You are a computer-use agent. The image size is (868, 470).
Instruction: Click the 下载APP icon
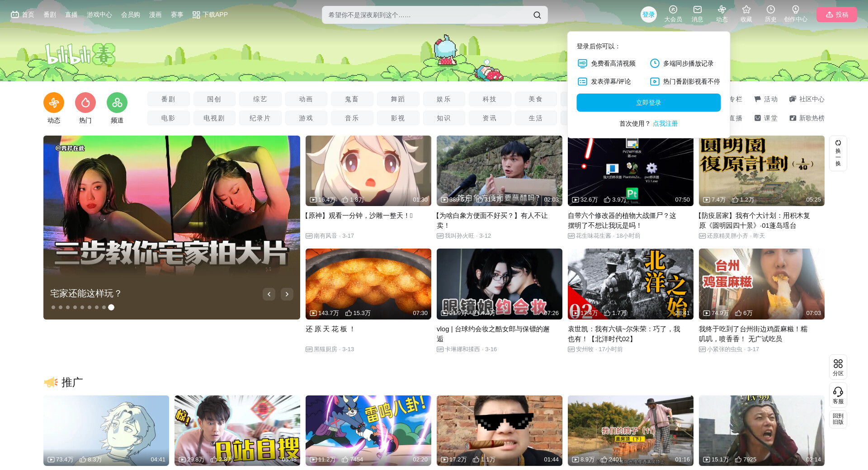pos(196,15)
